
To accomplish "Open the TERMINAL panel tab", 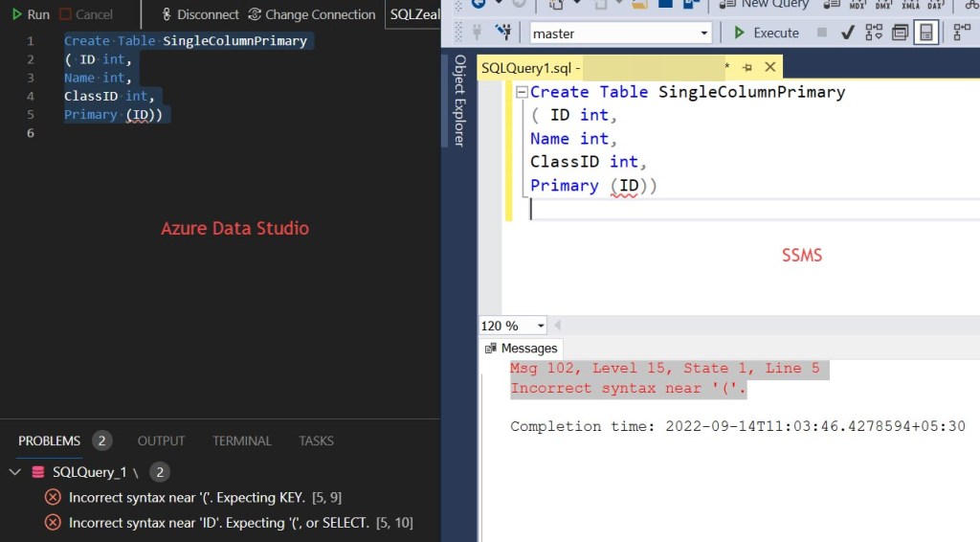I will click(241, 441).
